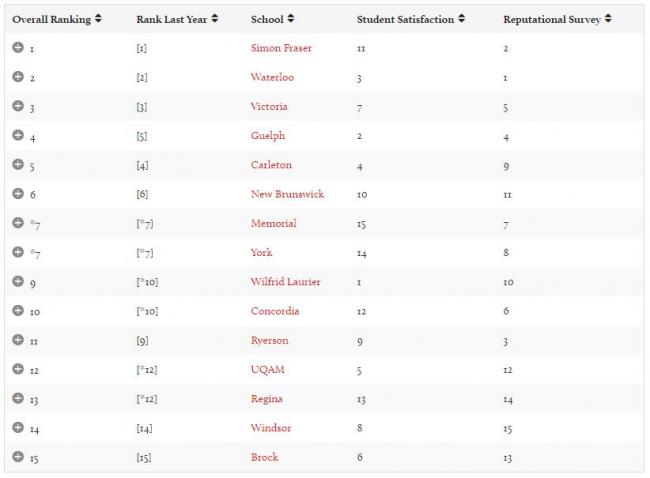Image resolution: width=650 pixels, height=478 pixels.
Task: Sort by Rank Last Year arrows
Action: point(215,19)
